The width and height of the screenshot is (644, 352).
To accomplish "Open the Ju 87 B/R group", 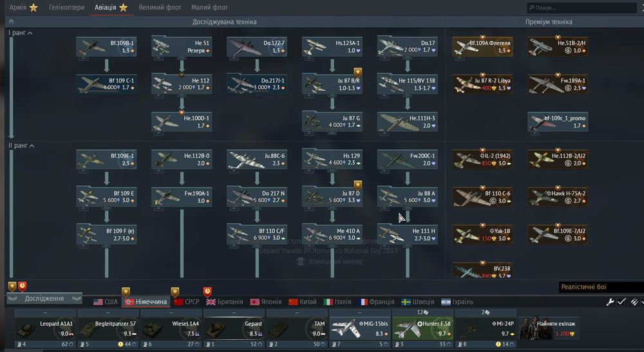I will pos(332,84).
